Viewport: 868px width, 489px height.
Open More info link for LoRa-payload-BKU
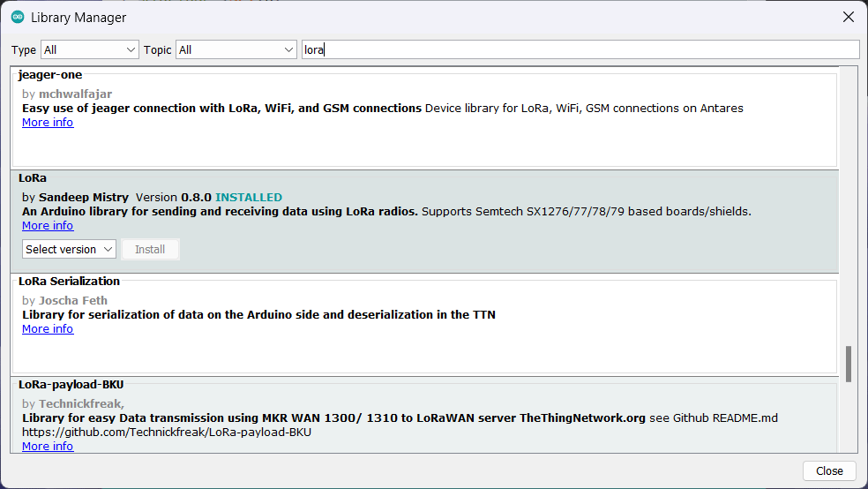pyautogui.click(x=48, y=447)
